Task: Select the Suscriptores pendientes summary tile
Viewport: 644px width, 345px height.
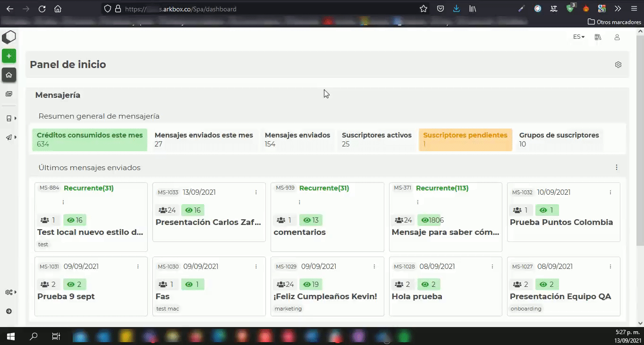Action: (465, 139)
